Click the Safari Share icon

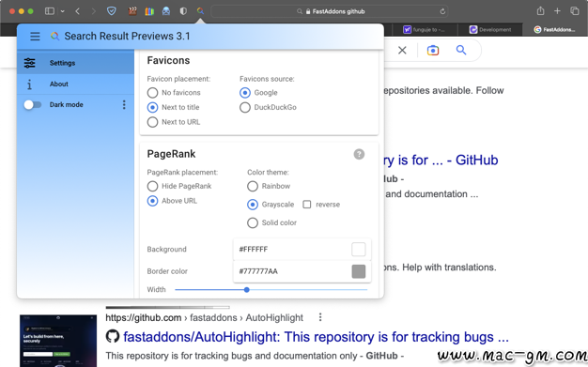[540, 11]
